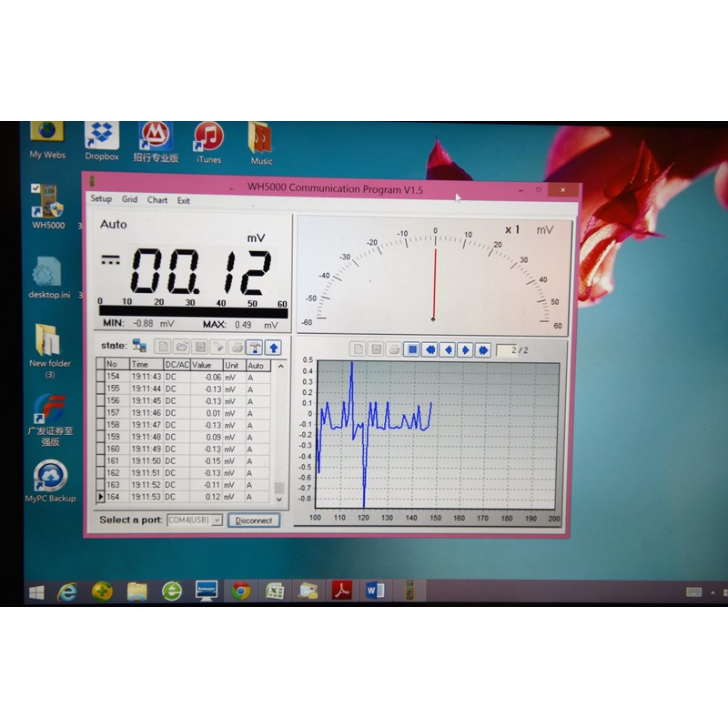
Task: Click the value cell 0.12 in row 164
Action: click(x=207, y=497)
